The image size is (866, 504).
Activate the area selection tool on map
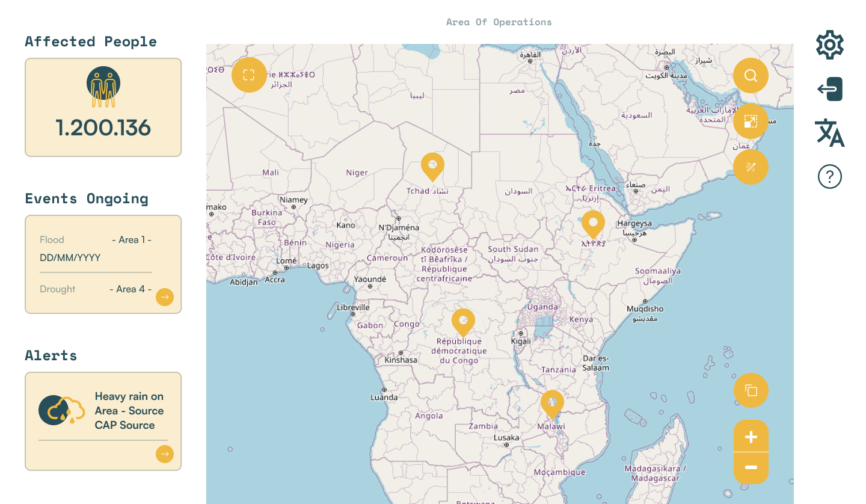(751, 121)
